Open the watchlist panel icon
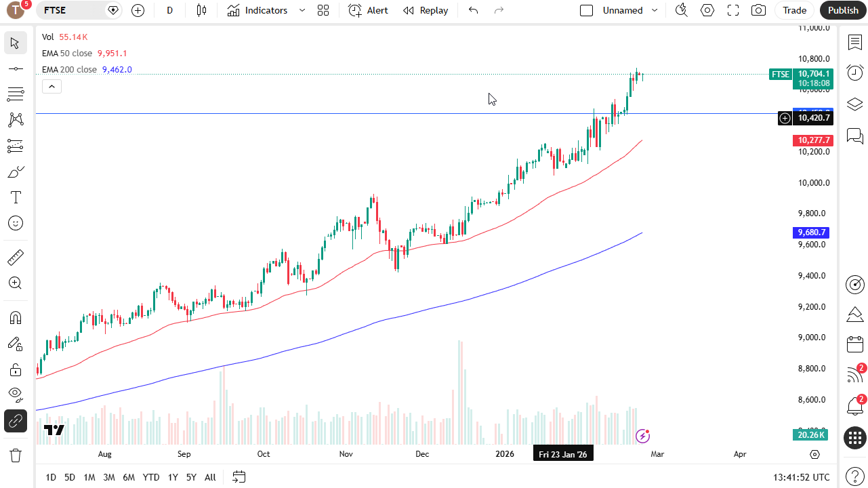The image size is (868, 488). tap(855, 42)
